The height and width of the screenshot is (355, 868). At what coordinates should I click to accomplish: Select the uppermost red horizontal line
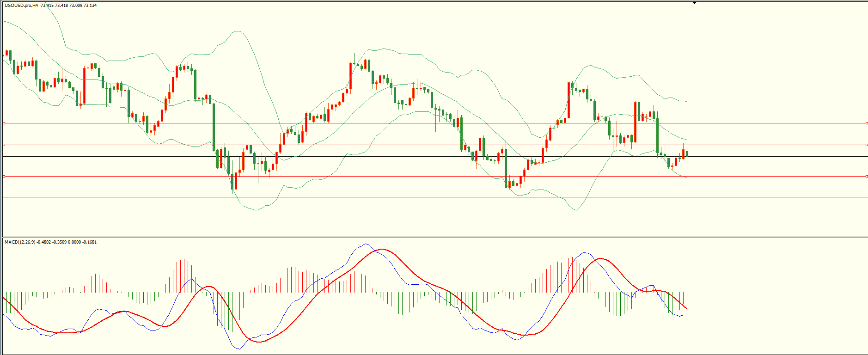coord(434,123)
